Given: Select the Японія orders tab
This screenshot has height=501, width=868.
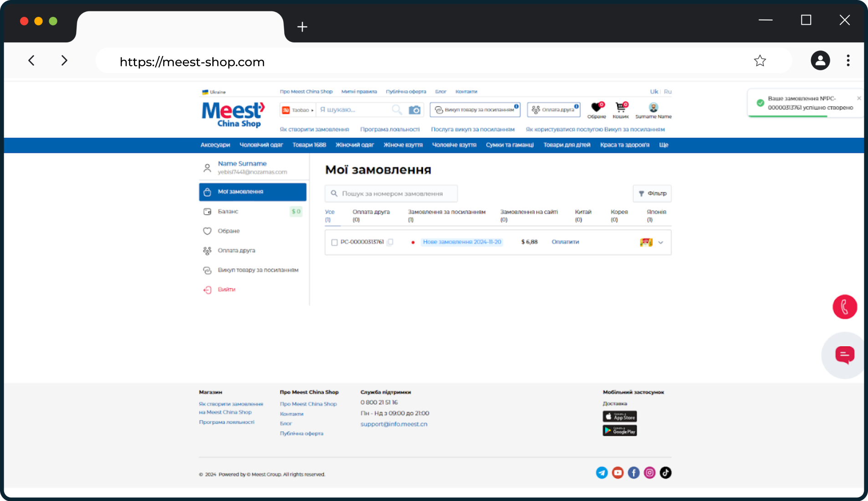Looking at the screenshot, I should coord(657,216).
